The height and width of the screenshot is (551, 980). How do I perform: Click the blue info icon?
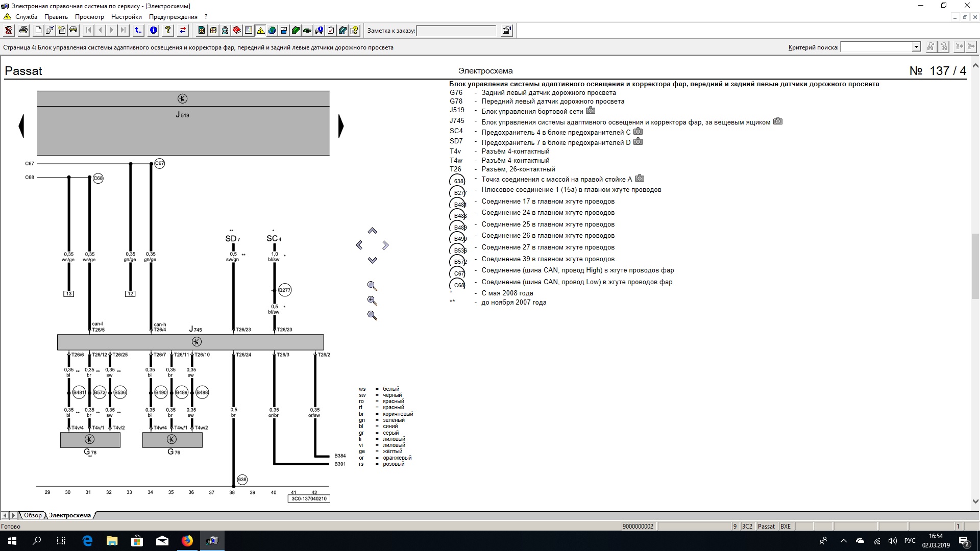point(153,31)
